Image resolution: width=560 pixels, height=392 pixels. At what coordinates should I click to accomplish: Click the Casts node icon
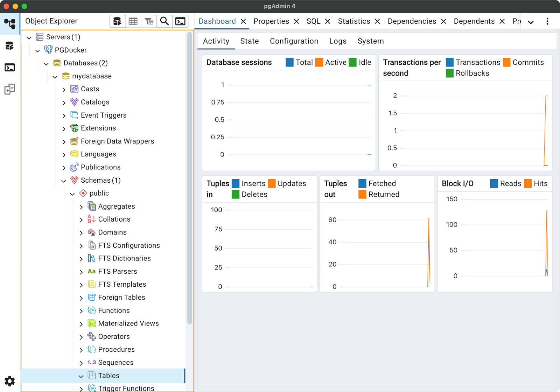coord(74,89)
